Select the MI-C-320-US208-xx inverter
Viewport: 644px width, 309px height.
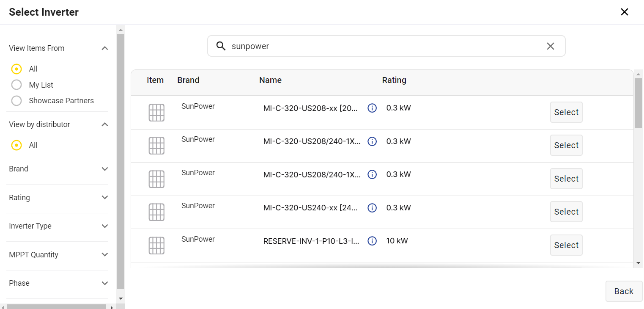coord(566,112)
